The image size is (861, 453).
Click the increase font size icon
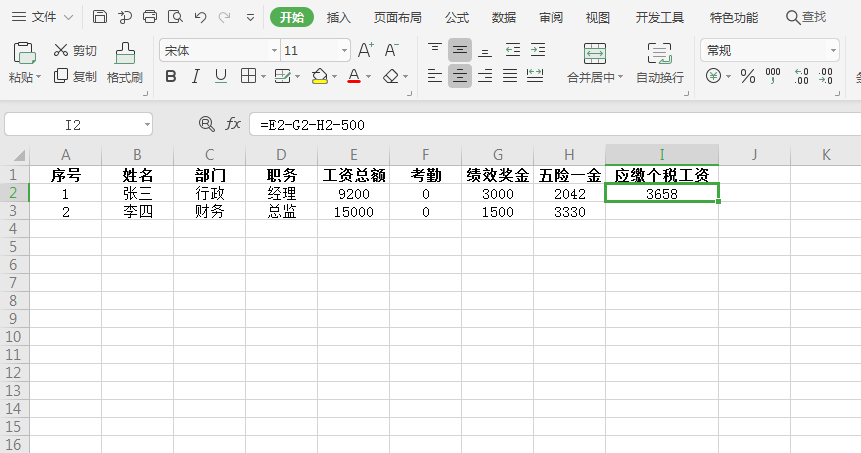[365, 50]
